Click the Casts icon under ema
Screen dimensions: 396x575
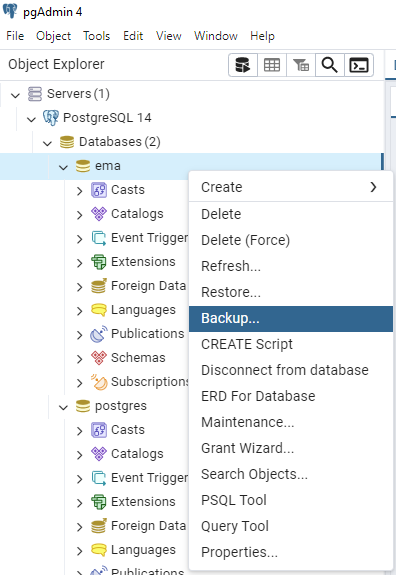tap(99, 190)
